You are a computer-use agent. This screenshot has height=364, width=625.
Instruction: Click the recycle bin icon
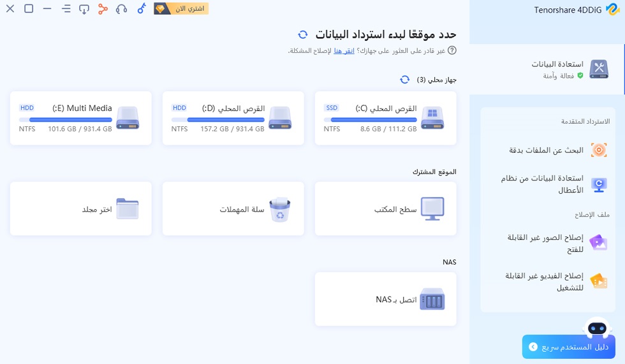[280, 210]
